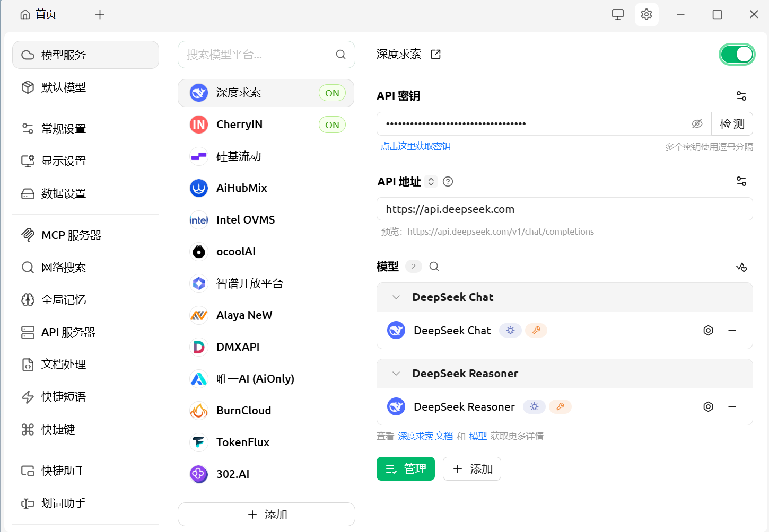Viewport: 769px width, 532px height.
Task: Show the hidden API key
Action: (697, 123)
